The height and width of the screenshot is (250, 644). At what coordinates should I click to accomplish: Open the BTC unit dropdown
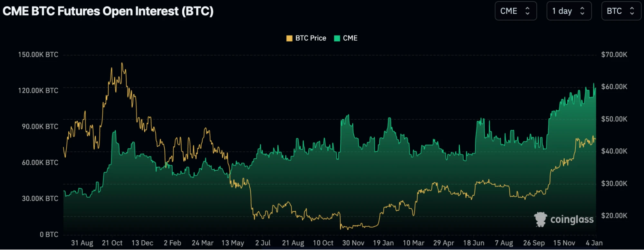(x=621, y=11)
